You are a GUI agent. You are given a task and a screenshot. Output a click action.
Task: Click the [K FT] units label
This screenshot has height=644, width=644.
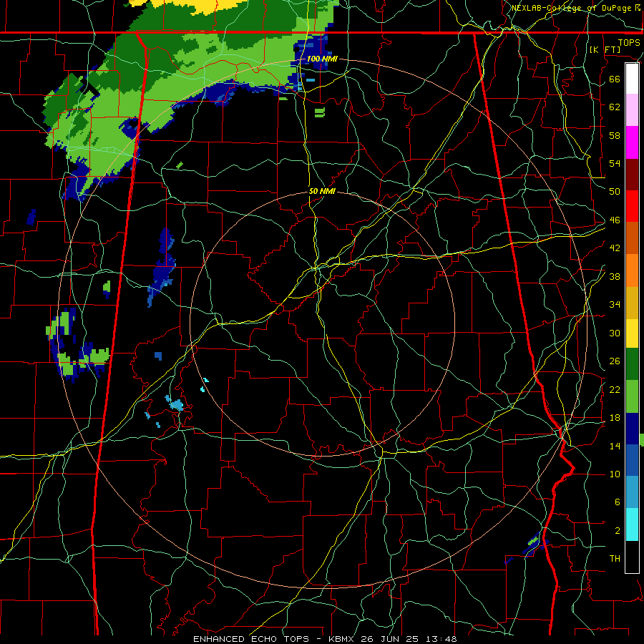(x=605, y=49)
